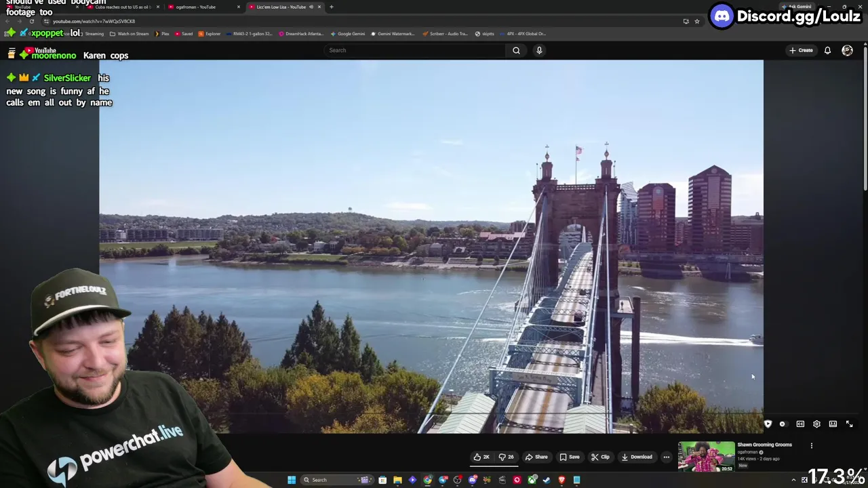This screenshot has height=488, width=868.
Task: Open player settings gear
Action: 816,424
